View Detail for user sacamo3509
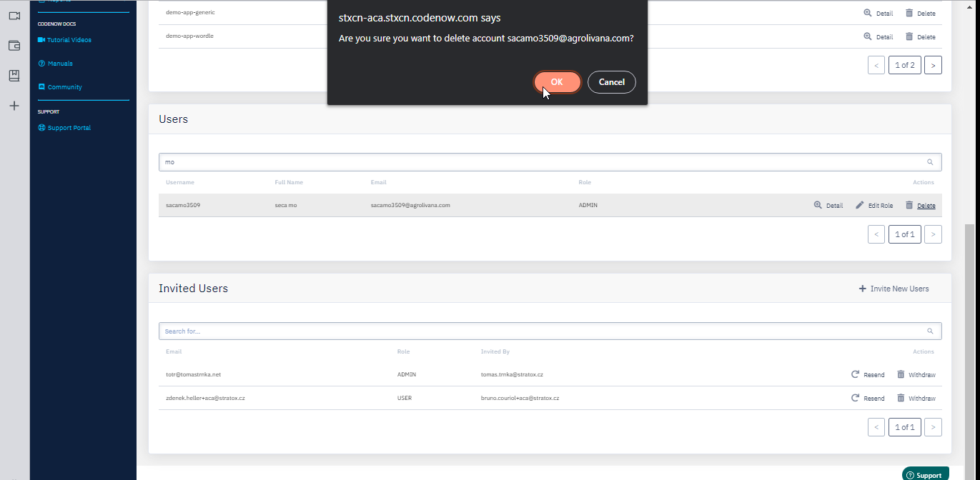 (828, 206)
